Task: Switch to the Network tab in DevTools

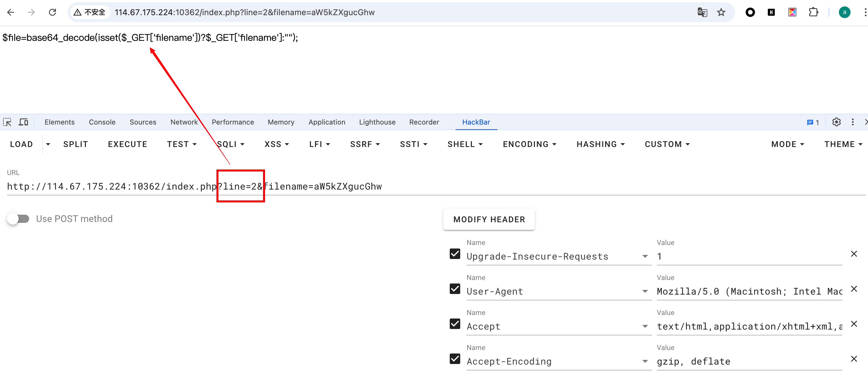Action: (x=184, y=122)
